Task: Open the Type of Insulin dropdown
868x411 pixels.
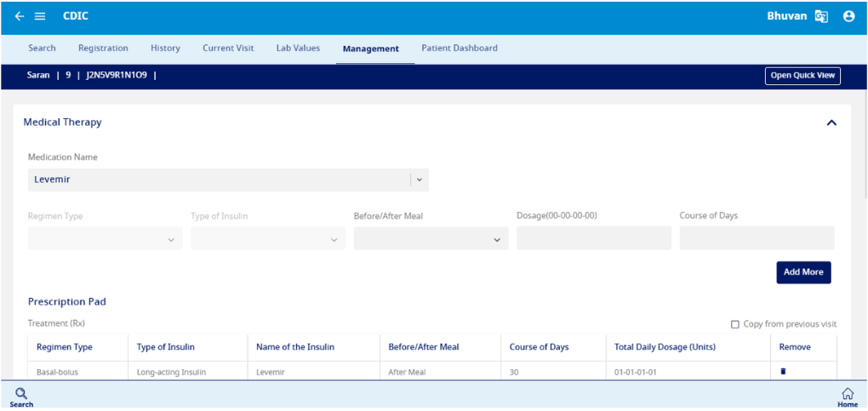Action: pos(268,238)
